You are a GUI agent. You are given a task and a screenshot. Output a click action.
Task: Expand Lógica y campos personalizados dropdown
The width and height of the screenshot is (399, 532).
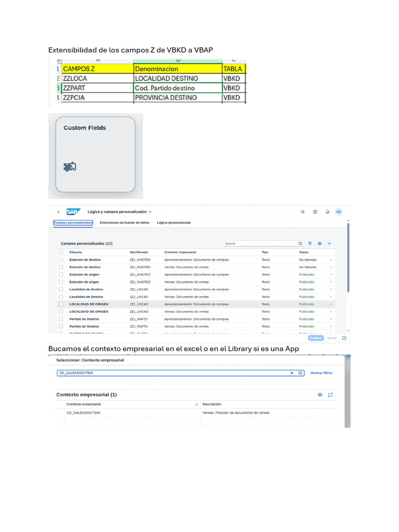(150, 212)
